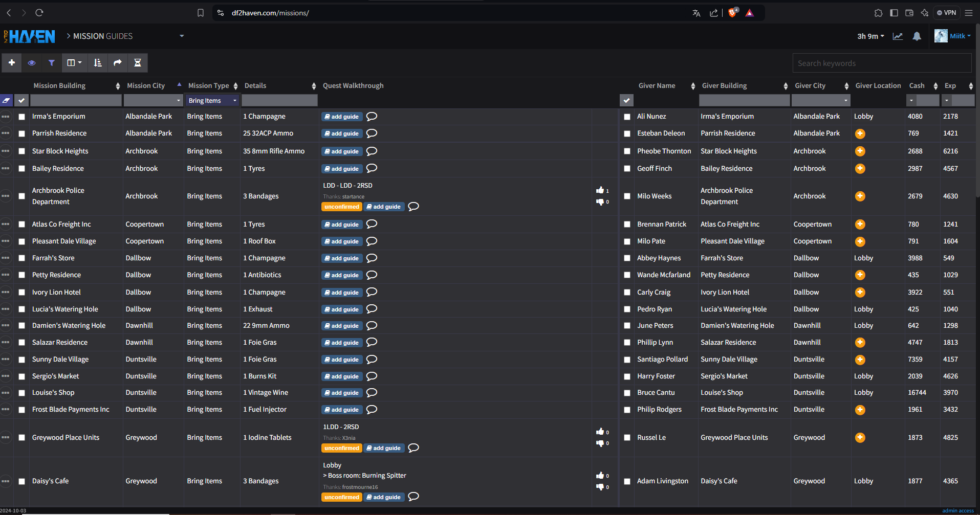Tick the giver checkbox beside Milo Weeks

tap(627, 196)
